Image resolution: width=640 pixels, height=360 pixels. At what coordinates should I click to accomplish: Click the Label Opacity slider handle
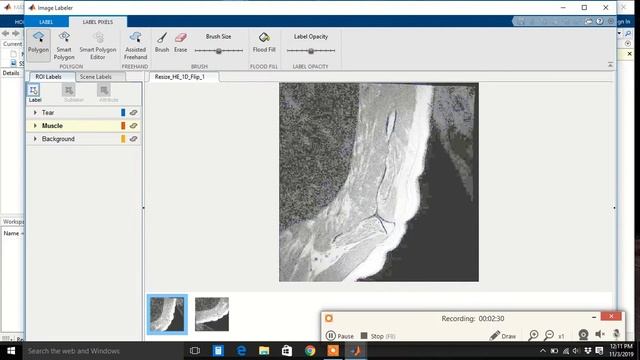coord(311,51)
